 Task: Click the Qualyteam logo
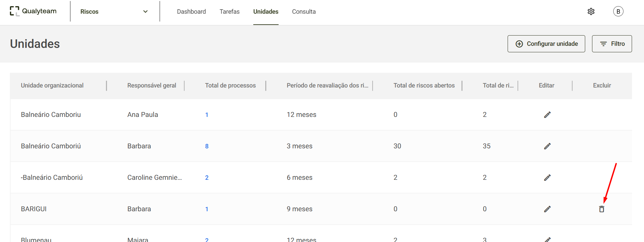click(x=33, y=11)
